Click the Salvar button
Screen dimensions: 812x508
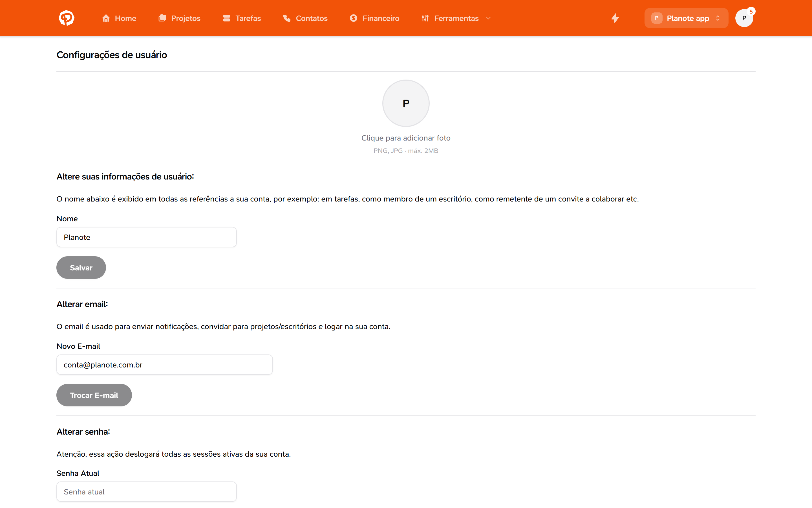pyautogui.click(x=81, y=268)
